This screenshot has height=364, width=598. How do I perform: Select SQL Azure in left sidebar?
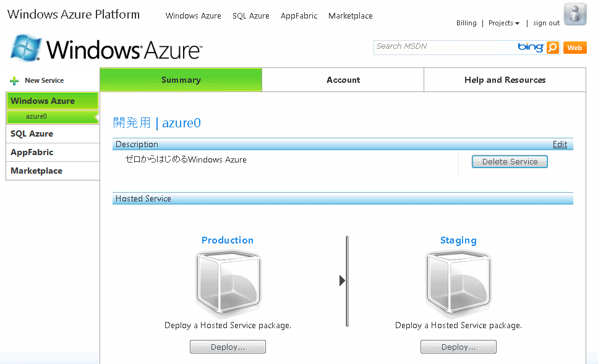click(53, 133)
